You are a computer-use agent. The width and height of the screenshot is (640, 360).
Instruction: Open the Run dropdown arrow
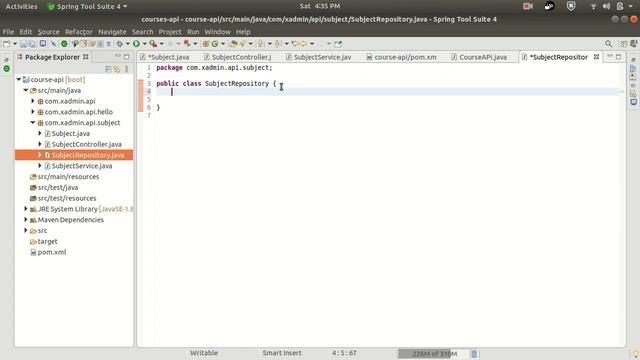pyautogui.click(x=144, y=44)
